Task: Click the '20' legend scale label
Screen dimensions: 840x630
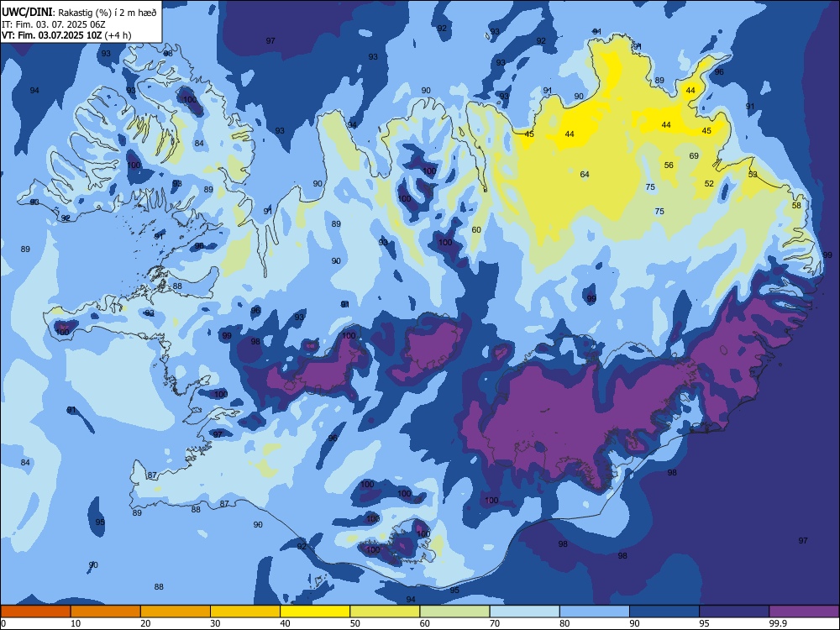Action: [x=145, y=623]
